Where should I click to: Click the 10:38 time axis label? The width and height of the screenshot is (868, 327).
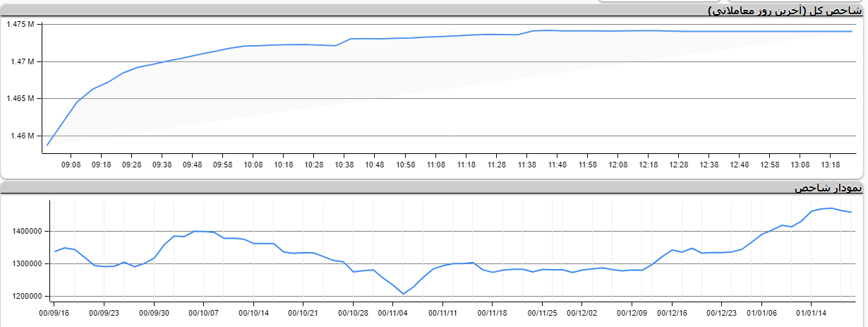point(344,165)
